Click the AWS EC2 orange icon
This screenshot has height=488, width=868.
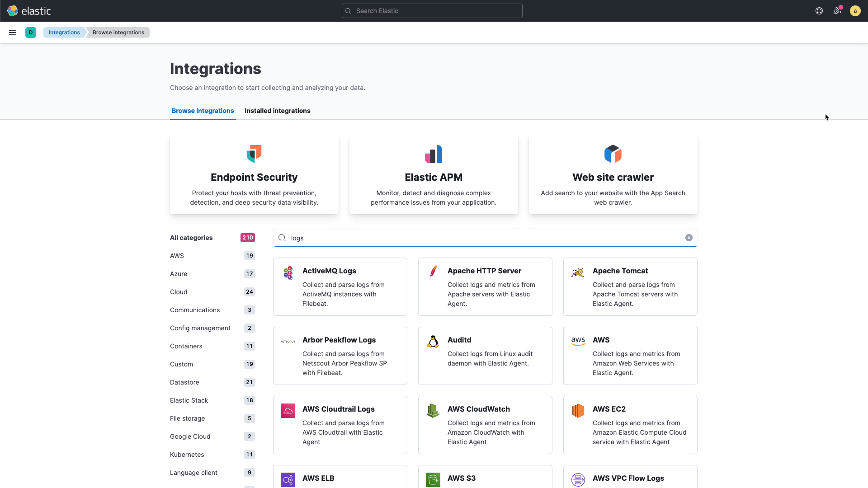578,411
